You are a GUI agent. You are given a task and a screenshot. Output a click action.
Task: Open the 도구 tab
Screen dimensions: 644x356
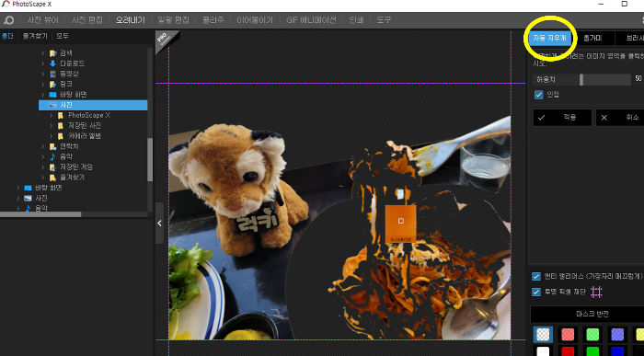384,20
